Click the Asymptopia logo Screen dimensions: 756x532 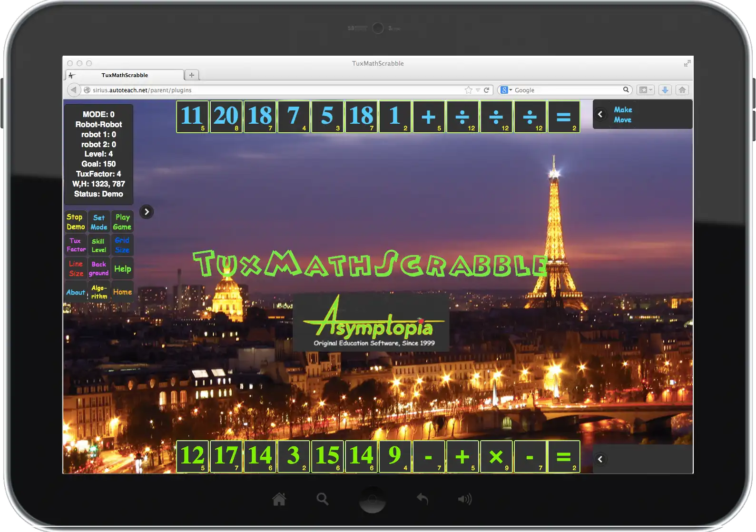pyautogui.click(x=371, y=322)
